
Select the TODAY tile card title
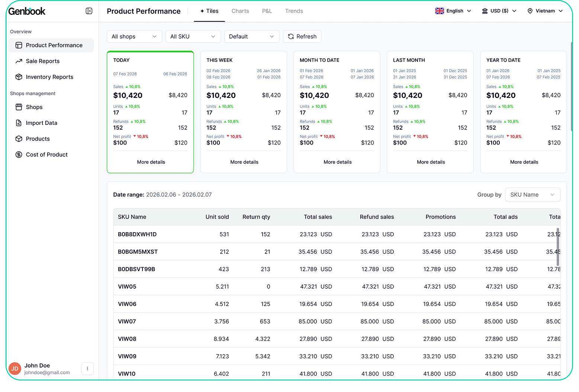121,60
